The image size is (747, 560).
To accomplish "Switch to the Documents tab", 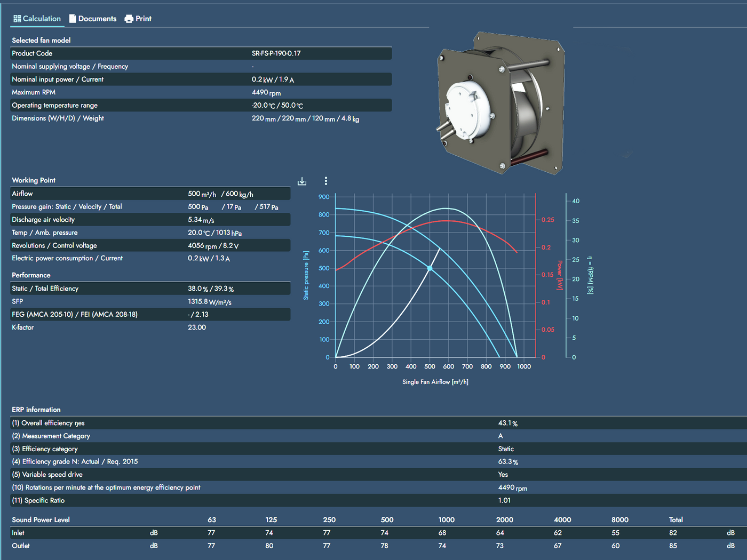I will click(93, 19).
